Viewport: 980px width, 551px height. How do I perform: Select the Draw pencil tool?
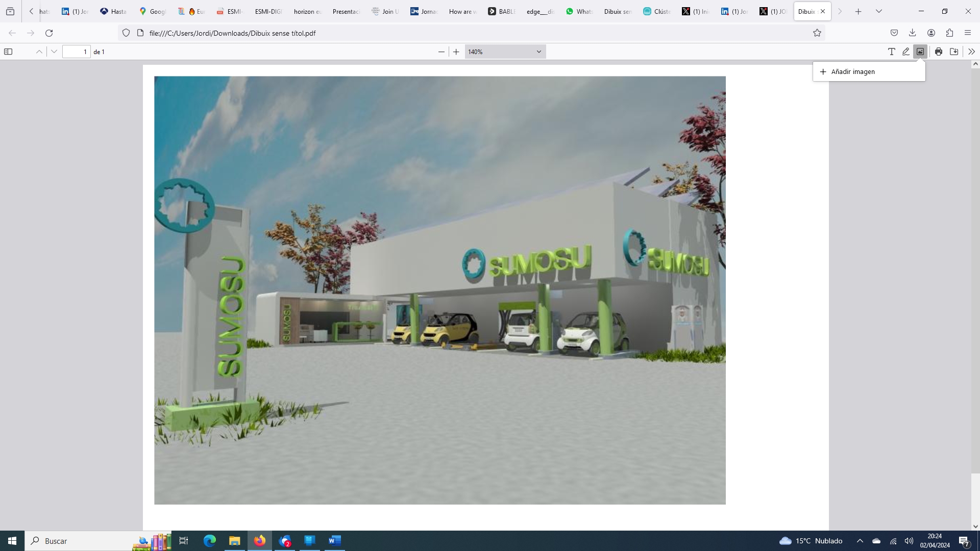(x=905, y=52)
